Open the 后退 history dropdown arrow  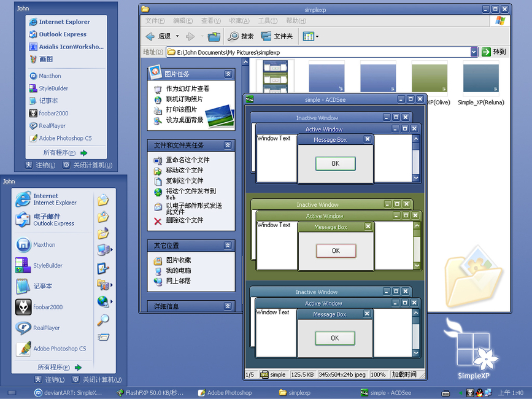click(x=177, y=36)
